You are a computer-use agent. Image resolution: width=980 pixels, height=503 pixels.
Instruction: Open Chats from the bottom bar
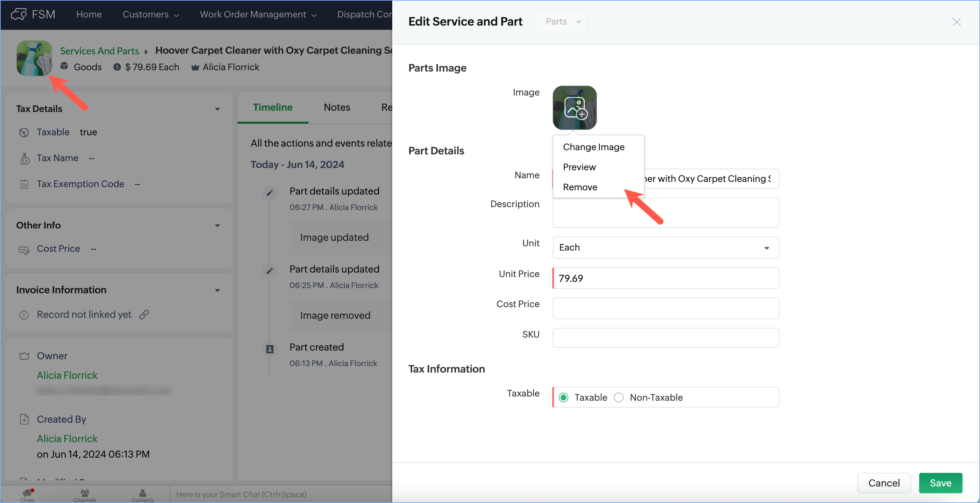(27, 495)
